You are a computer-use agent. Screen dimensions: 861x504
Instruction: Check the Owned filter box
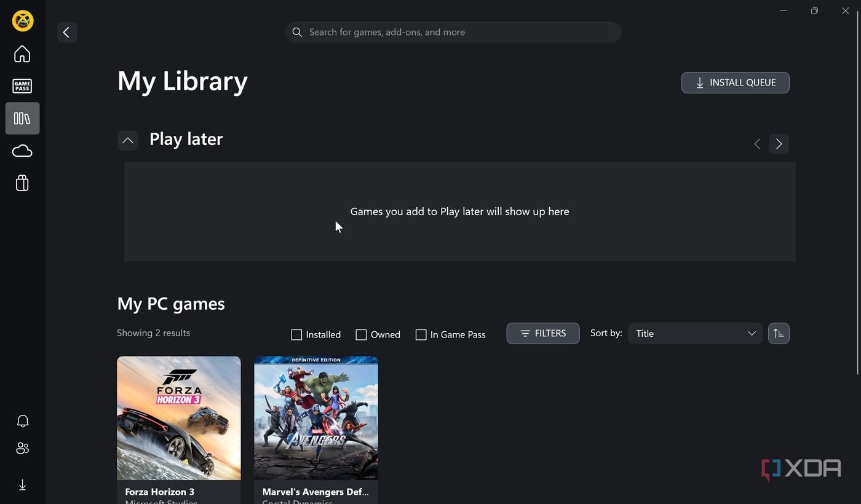[361, 335]
